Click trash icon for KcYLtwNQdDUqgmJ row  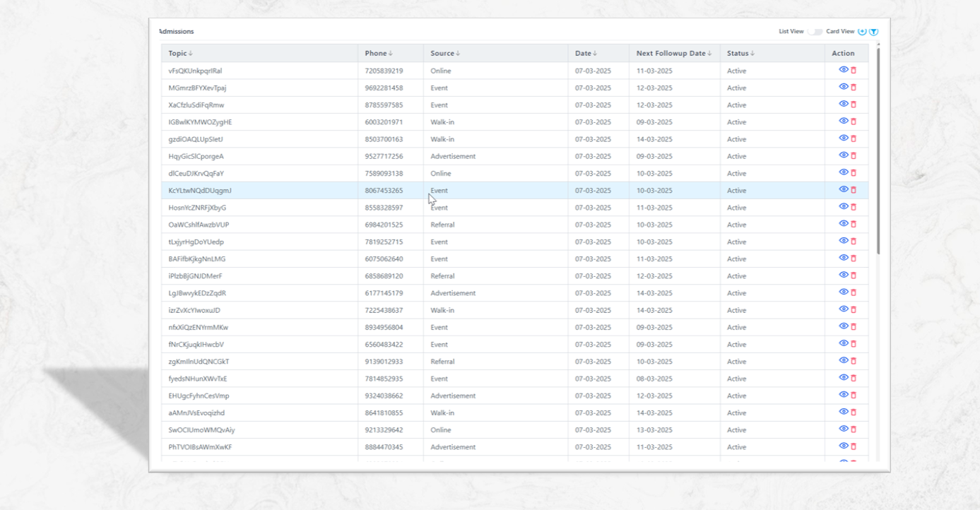click(x=854, y=190)
